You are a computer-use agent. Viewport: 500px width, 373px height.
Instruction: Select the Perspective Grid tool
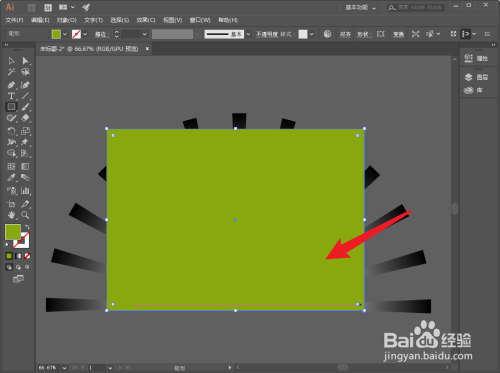coord(25,153)
